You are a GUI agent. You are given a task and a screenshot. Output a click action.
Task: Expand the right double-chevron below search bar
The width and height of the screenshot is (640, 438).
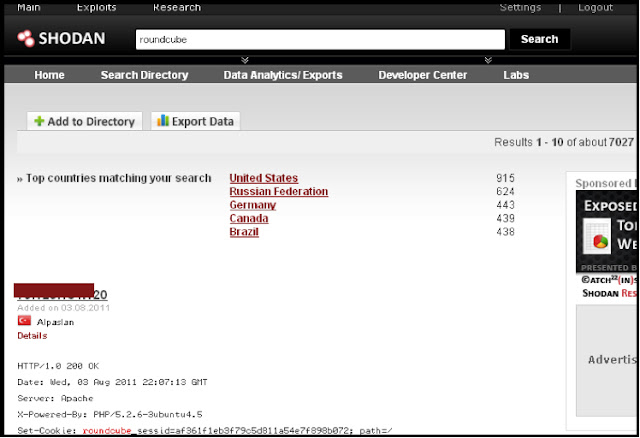(488, 60)
